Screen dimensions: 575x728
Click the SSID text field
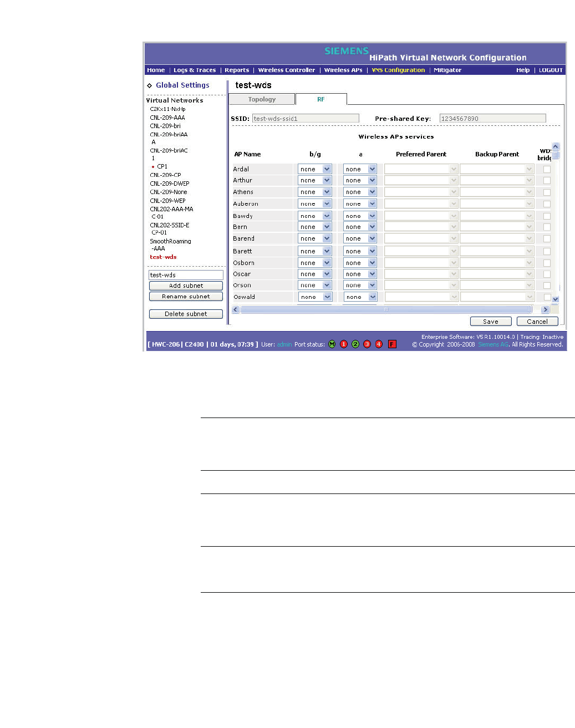point(306,118)
